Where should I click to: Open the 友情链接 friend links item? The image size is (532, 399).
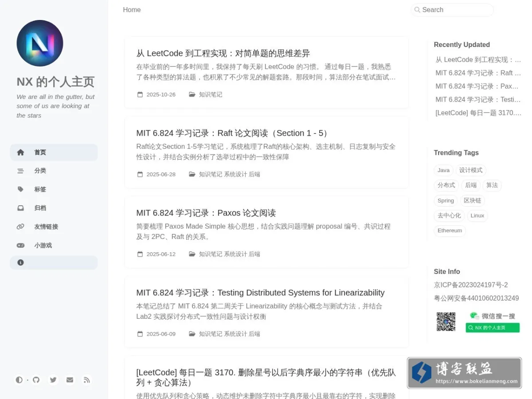pos(54,227)
